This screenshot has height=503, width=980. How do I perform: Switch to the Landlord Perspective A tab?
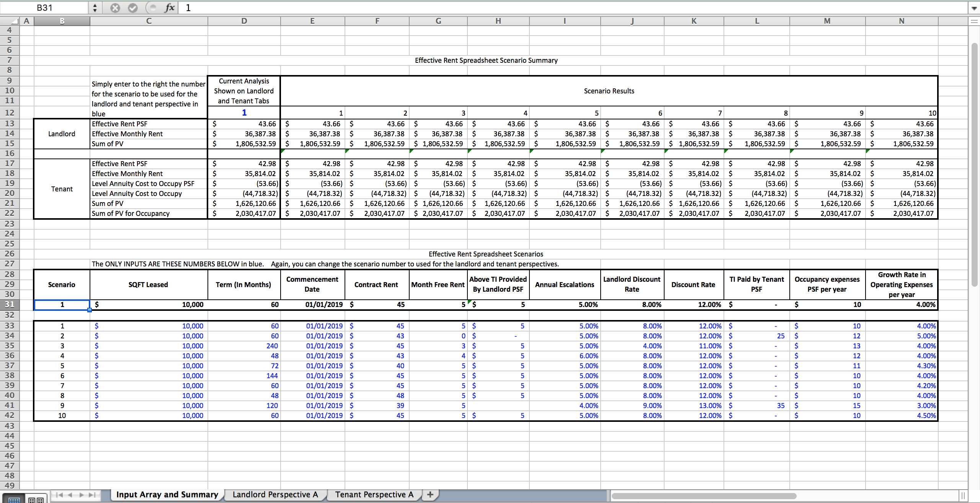[275, 495]
